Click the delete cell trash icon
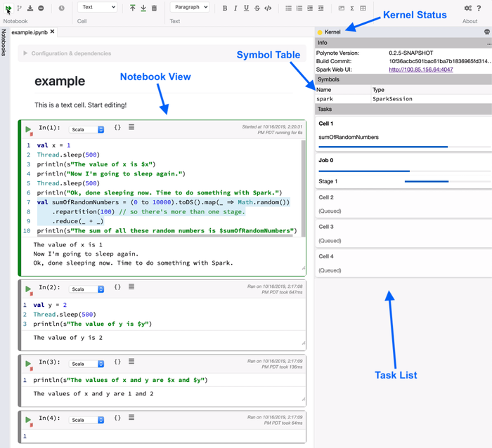Viewport: 492px width, 448px height. coord(154,8)
